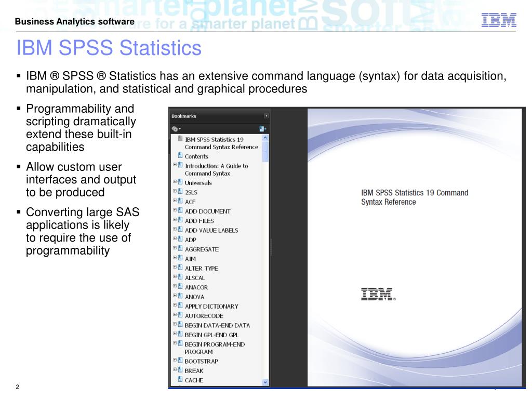Expand the BEGIN DATA-END DATA bookmark node
This screenshot has width=532, height=399.
[x=175, y=324]
